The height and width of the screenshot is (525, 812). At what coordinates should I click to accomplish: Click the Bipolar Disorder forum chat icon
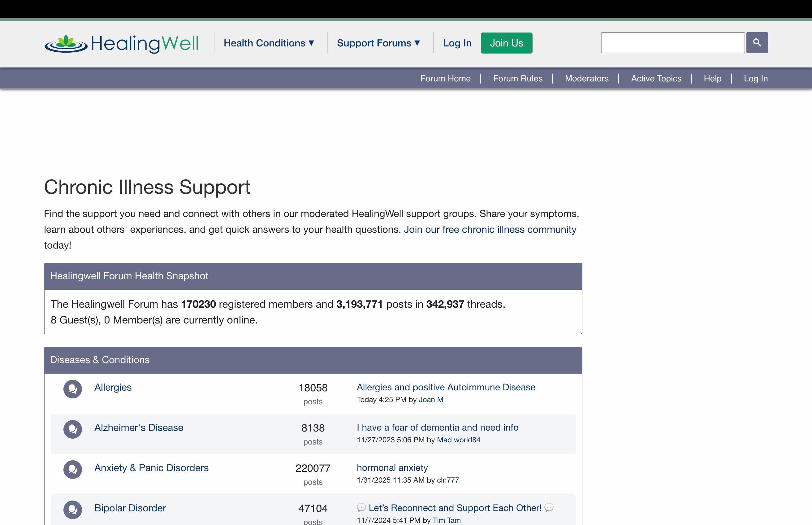73,510
